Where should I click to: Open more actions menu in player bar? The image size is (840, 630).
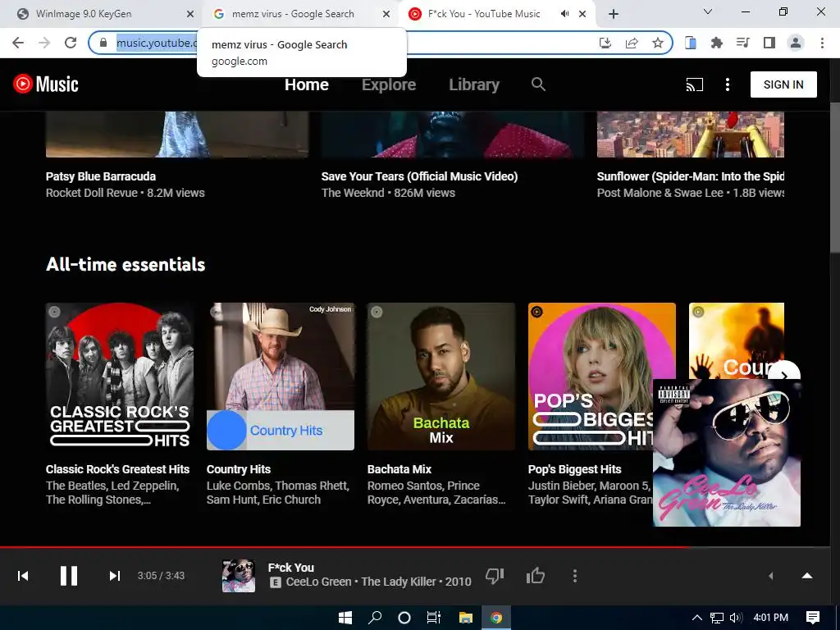click(x=575, y=576)
